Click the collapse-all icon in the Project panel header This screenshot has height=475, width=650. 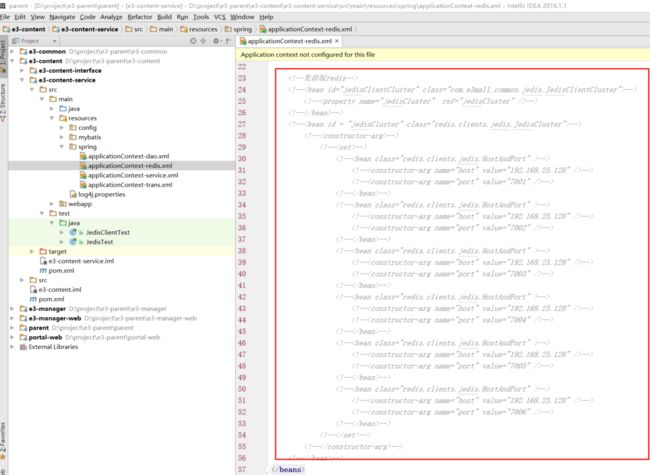(x=203, y=41)
